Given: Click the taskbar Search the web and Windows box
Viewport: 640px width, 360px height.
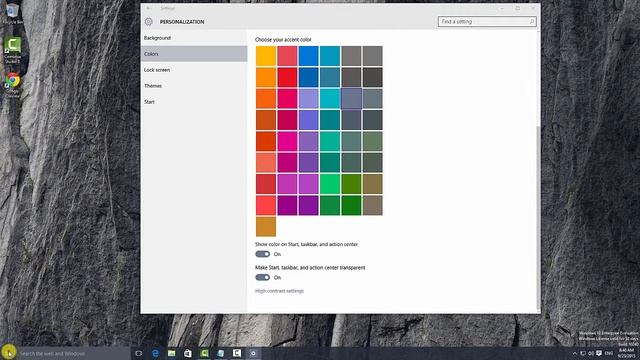Looking at the screenshot, I should coord(73,353).
